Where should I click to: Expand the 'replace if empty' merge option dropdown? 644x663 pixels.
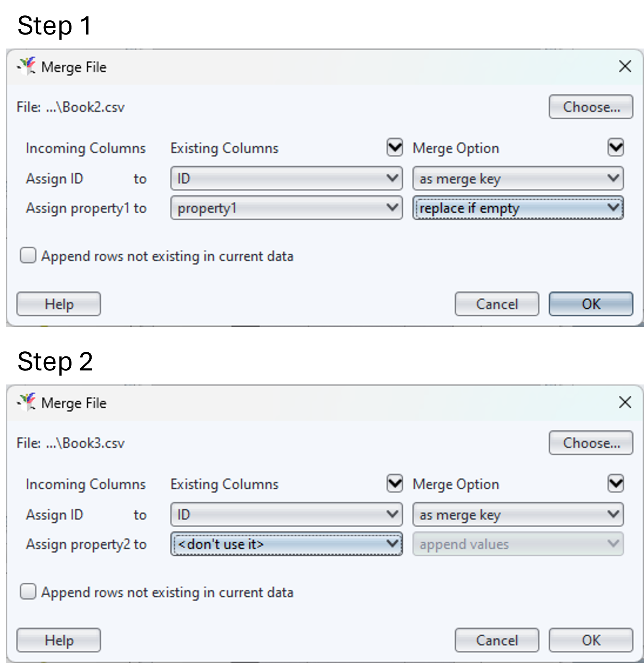(518, 208)
